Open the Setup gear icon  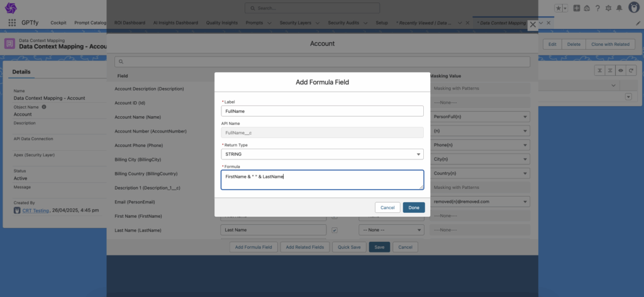[608, 8]
